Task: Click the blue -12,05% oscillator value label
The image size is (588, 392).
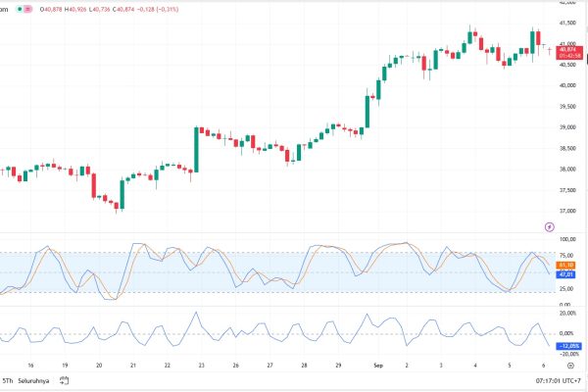Action: (x=568, y=346)
